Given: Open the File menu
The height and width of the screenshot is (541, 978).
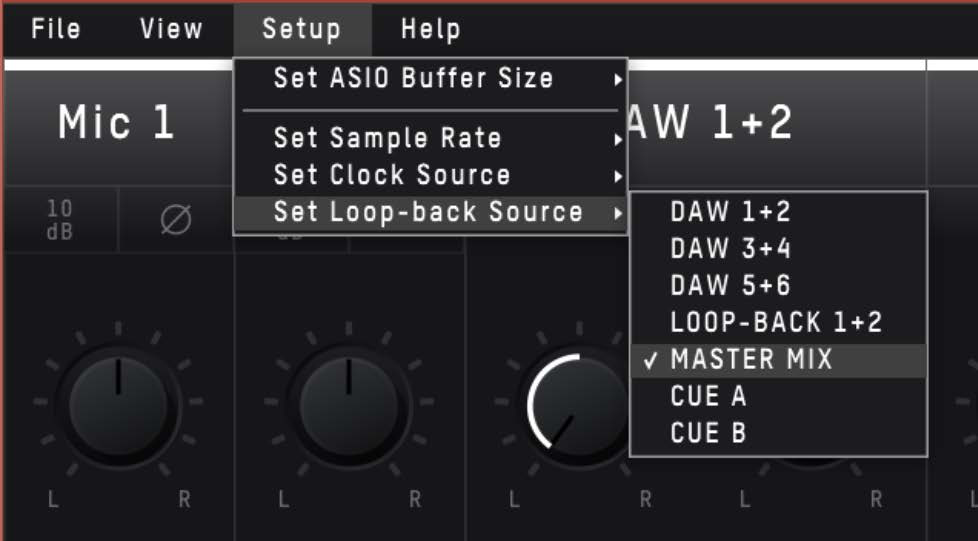Looking at the screenshot, I should 56,29.
